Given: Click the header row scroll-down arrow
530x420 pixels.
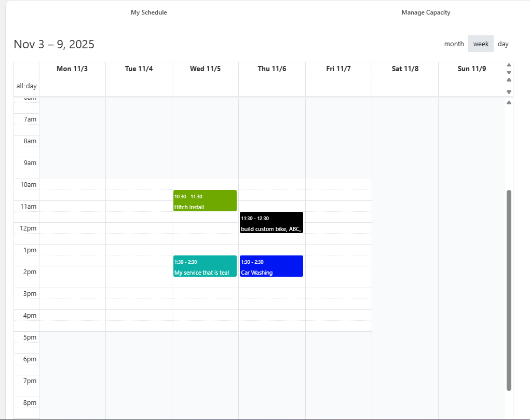Looking at the screenshot, I should pos(509,73).
